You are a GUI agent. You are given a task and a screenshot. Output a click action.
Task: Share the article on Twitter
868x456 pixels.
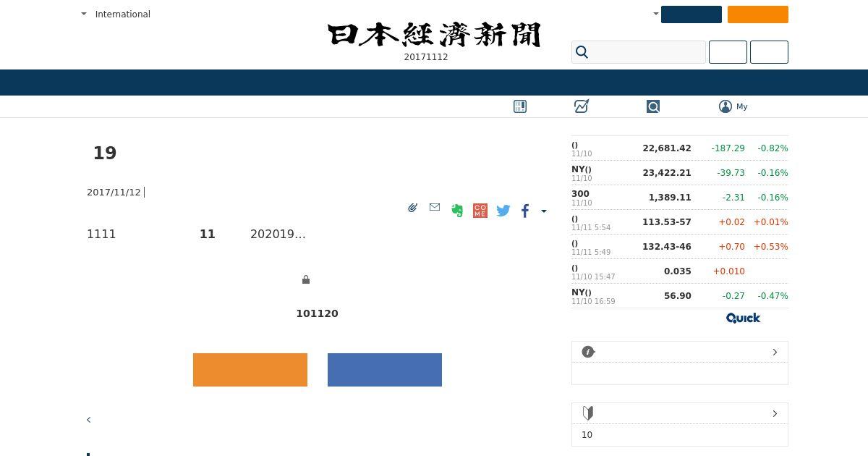503,211
